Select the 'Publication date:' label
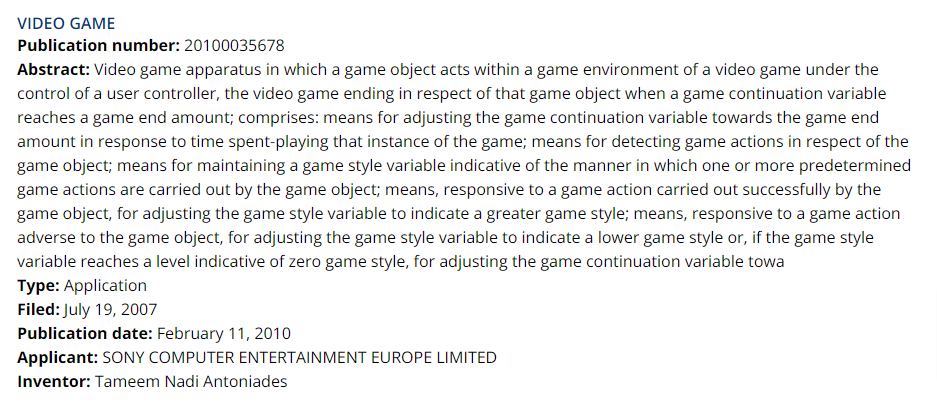937x405 pixels. click(85, 333)
